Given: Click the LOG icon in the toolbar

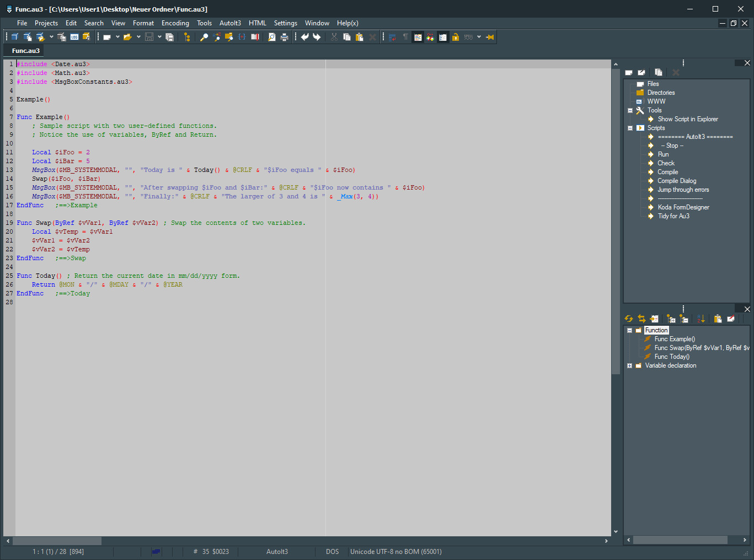Looking at the screenshot, I should (x=74, y=37).
